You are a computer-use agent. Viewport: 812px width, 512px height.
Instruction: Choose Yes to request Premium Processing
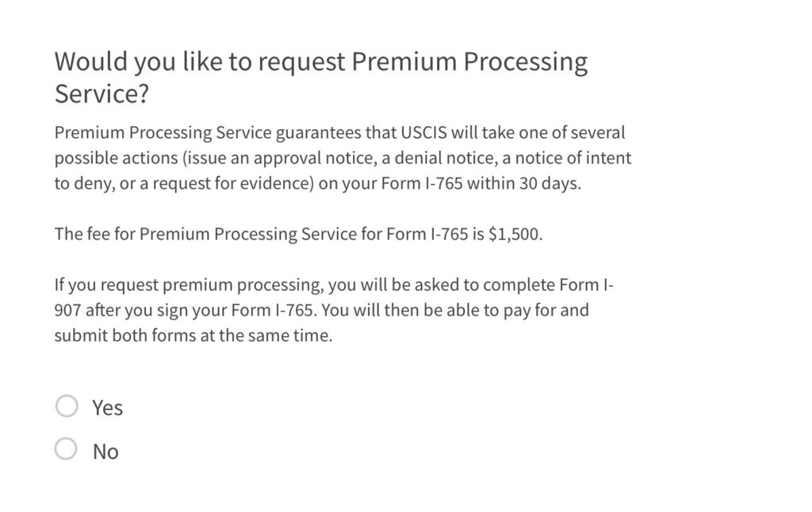click(69, 406)
